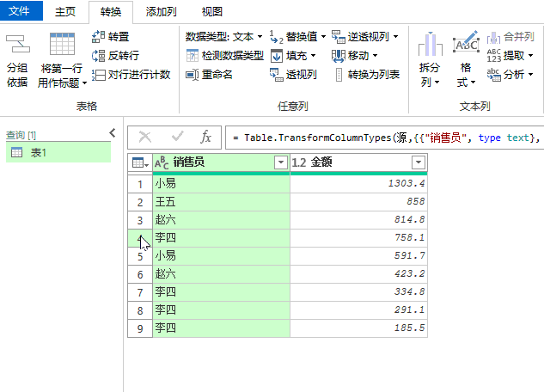Click the amount cell 814.8

(358, 220)
